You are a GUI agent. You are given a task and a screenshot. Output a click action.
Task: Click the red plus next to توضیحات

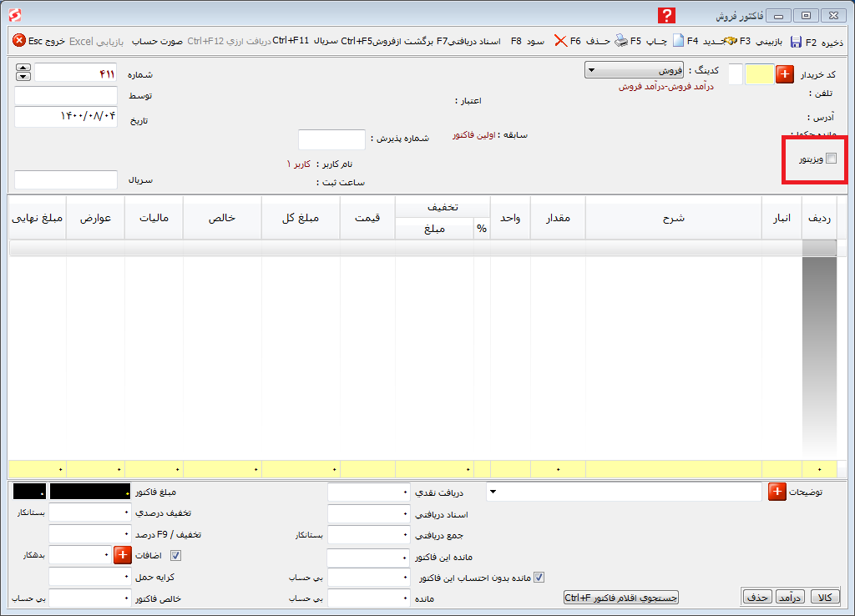(x=777, y=492)
